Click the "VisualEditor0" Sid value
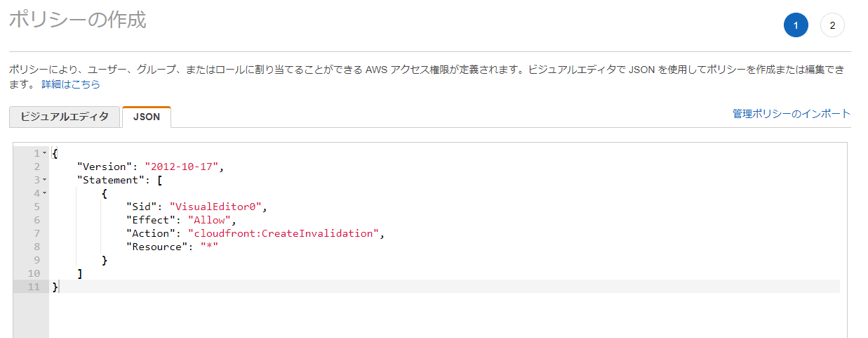Viewport: 868px width, 338px height. (218, 207)
